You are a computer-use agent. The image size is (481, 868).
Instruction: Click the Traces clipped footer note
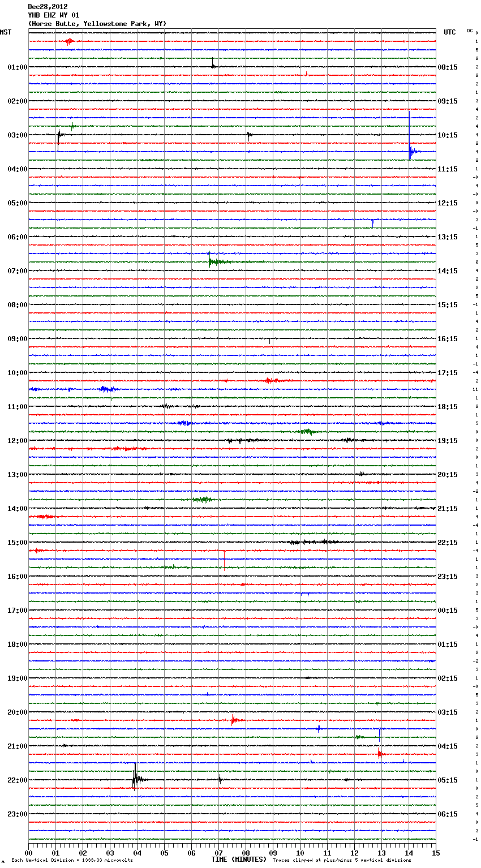342,861
